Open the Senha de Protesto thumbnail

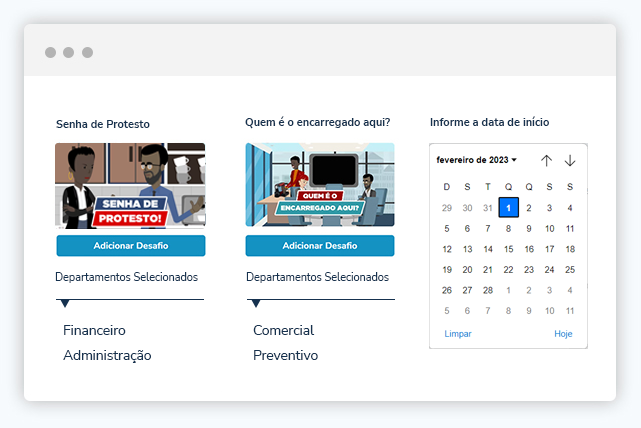pos(130,186)
